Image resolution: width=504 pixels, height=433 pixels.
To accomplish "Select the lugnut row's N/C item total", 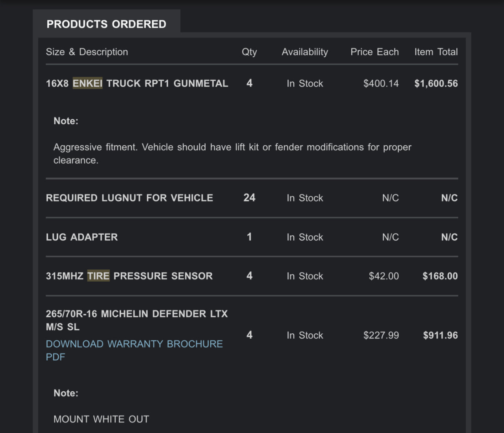I will click(x=449, y=198).
